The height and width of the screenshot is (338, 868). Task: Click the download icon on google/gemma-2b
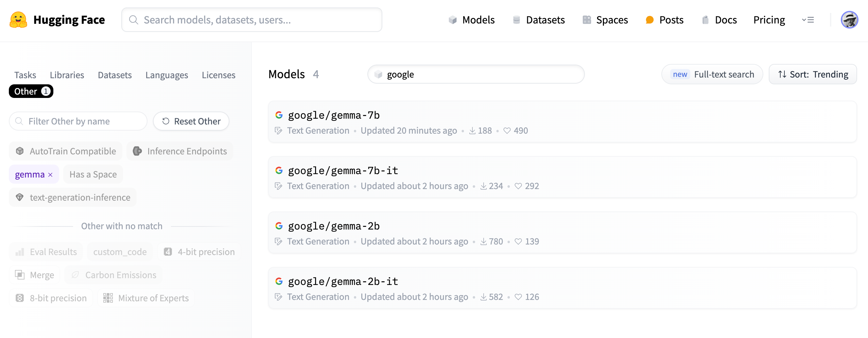[483, 241]
